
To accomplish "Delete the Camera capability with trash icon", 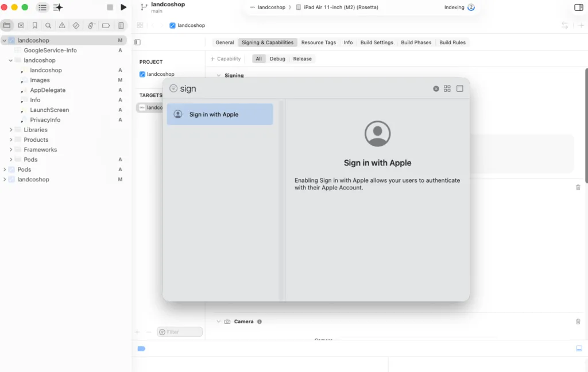I will coord(578,321).
